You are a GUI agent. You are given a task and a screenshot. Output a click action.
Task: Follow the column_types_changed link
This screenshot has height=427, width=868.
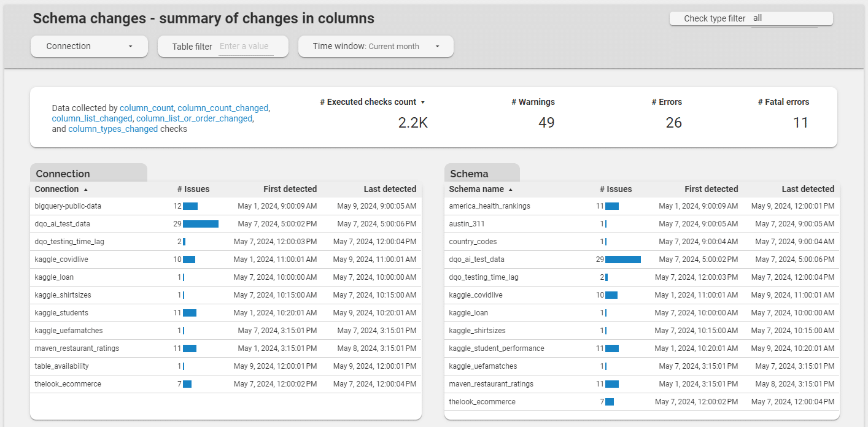(x=113, y=129)
